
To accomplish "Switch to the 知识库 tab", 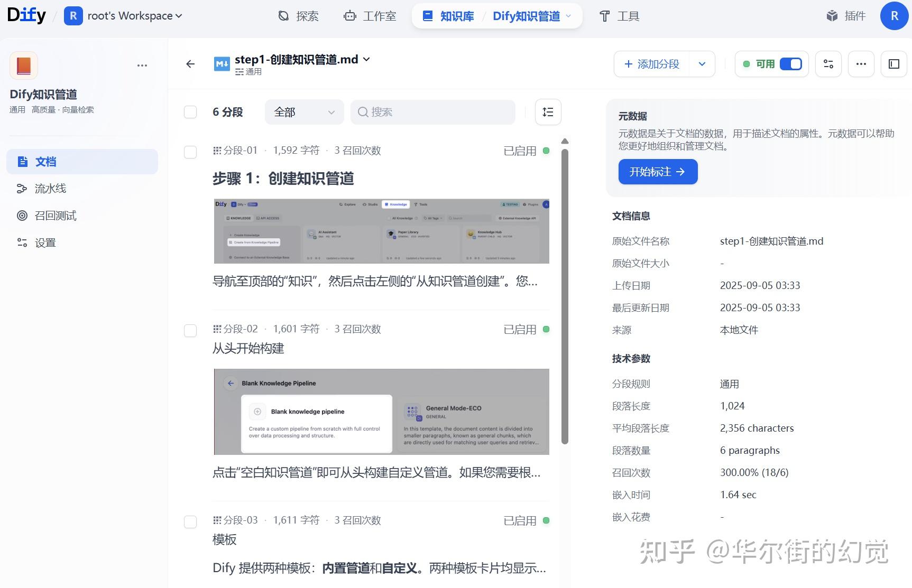I will pyautogui.click(x=447, y=16).
